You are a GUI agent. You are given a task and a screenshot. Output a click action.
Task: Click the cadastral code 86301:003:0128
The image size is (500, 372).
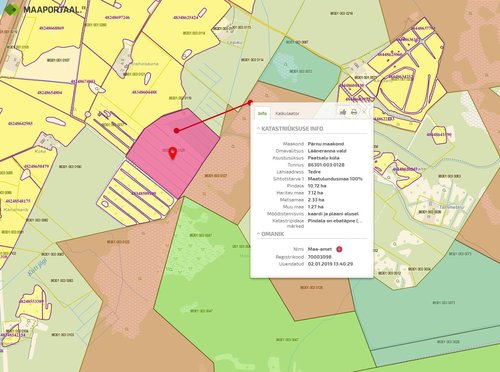click(326, 165)
